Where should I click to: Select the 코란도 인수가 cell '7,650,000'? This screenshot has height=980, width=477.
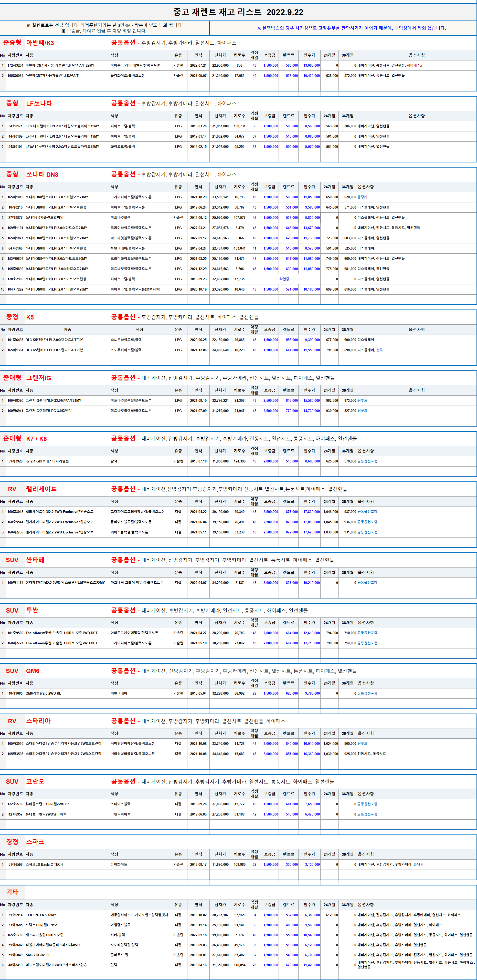pyautogui.click(x=312, y=804)
